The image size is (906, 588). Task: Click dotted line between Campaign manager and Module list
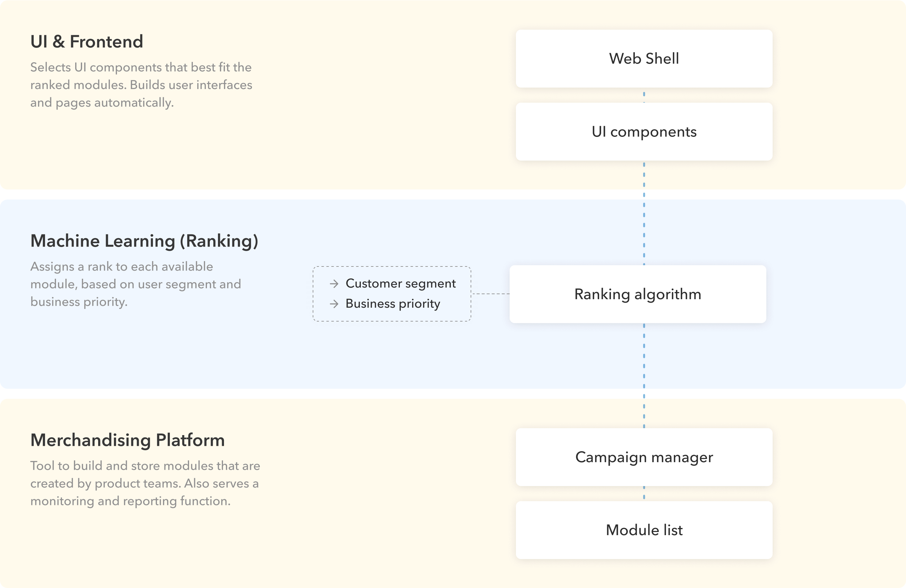(644, 494)
